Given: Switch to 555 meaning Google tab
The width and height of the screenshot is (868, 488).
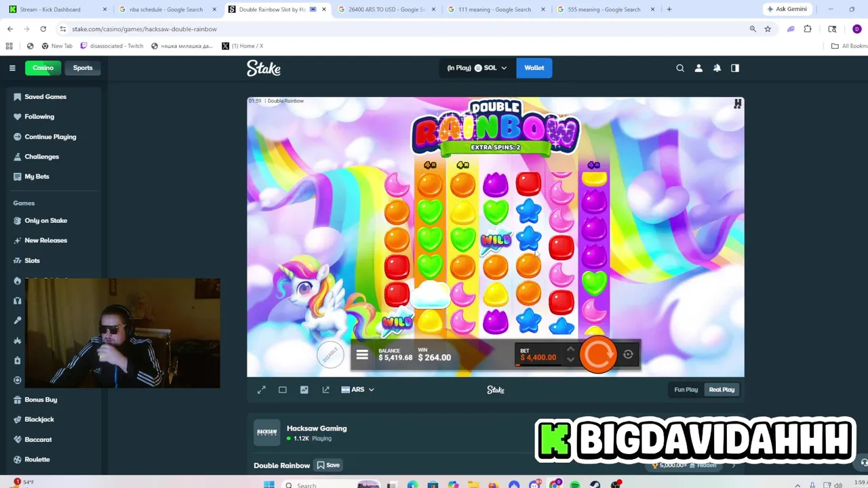Looking at the screenshot, I should point(605,9).
